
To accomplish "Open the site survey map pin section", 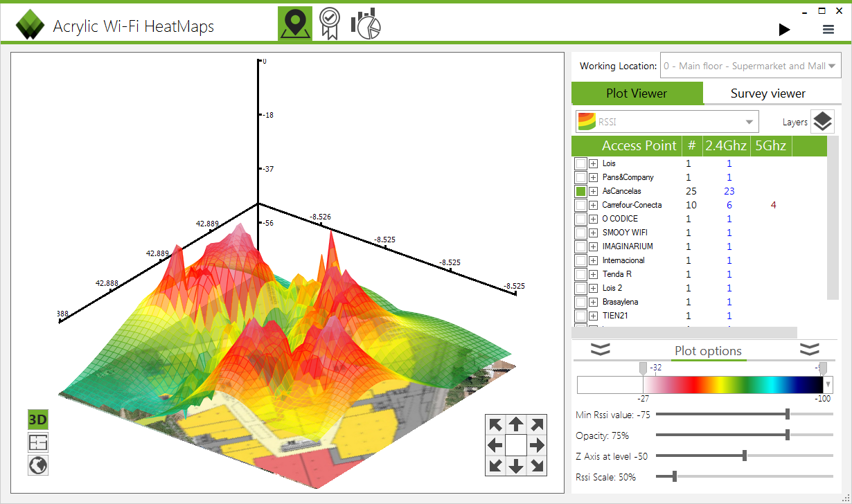I will coord(295,24).
